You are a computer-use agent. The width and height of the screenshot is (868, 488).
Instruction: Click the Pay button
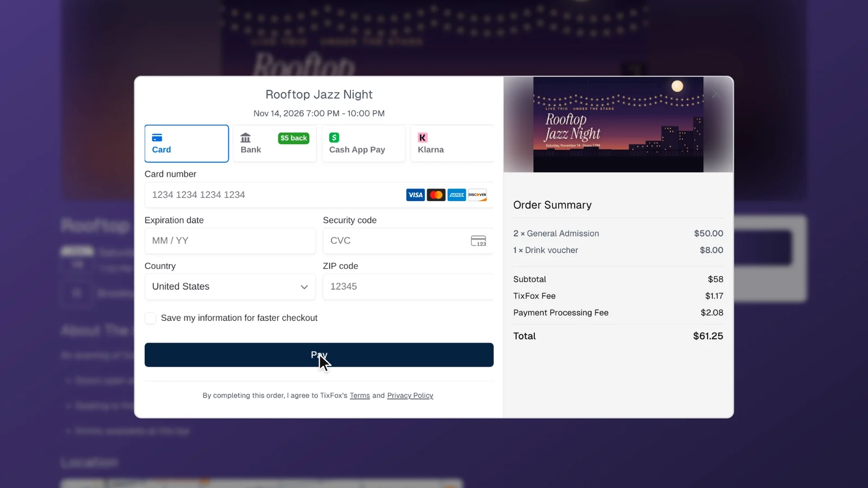319,355
